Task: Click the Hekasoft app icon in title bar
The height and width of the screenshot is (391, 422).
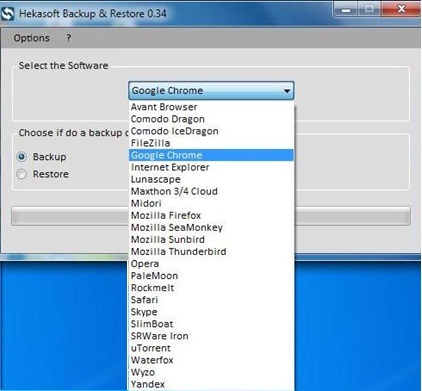Action: pos(7,14)
